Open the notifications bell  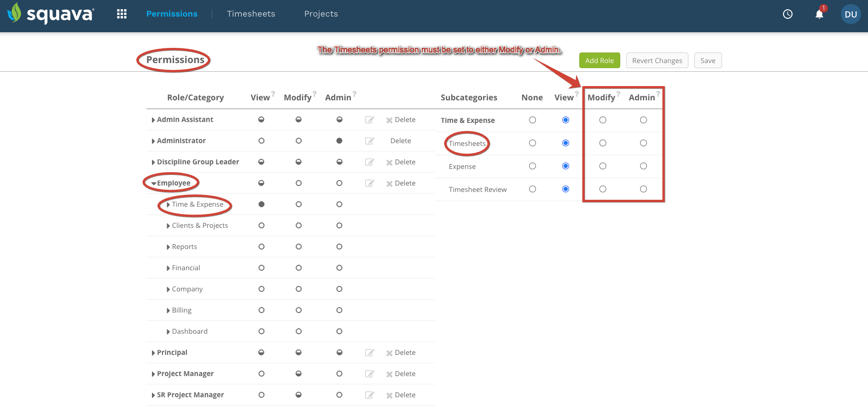pyautogui.click(x=819, y=14)
